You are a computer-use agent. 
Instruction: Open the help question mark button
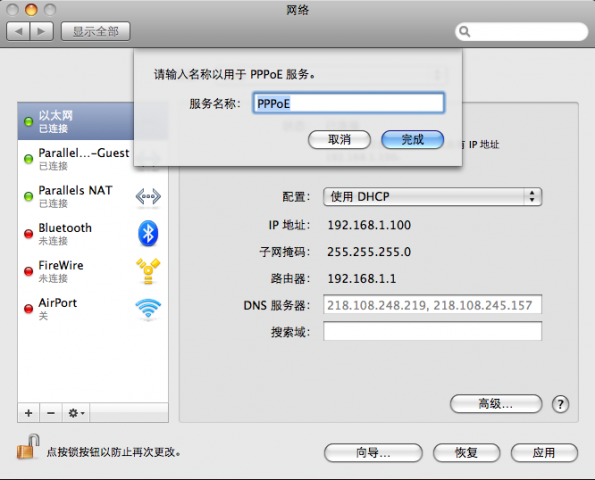(560, 404)
